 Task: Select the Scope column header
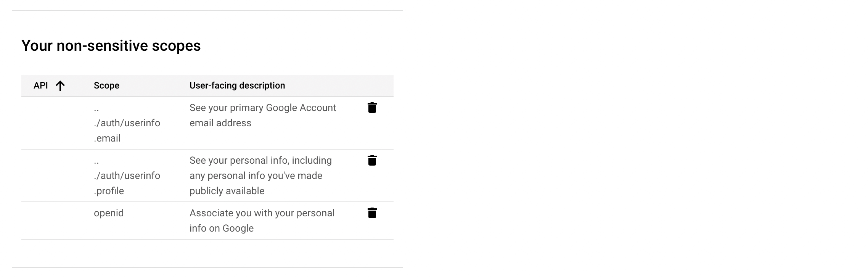tap(106, 85)
